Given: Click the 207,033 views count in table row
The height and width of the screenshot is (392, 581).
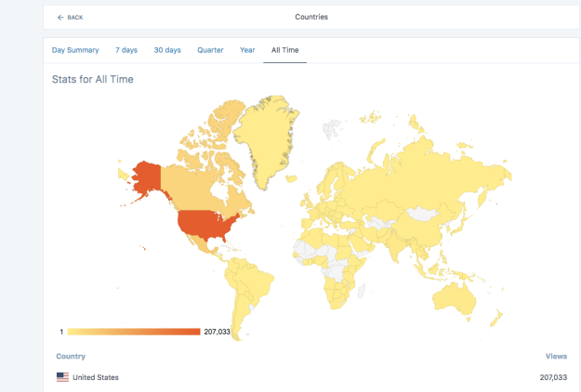Looking at the screenshot, I should (x=552, y=377).
